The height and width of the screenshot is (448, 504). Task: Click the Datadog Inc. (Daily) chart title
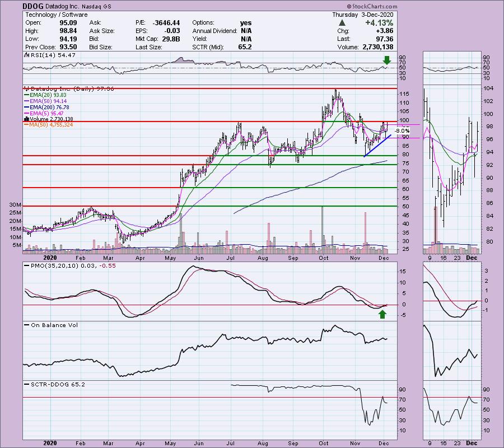click(x=69, y=89)
